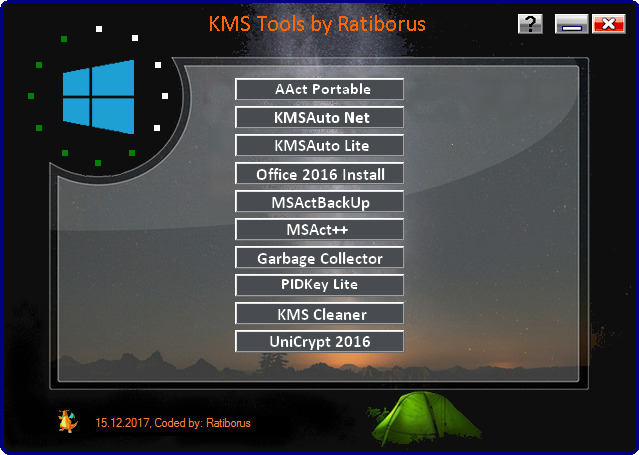Launch MSAct++

click(x=320, y=230)
